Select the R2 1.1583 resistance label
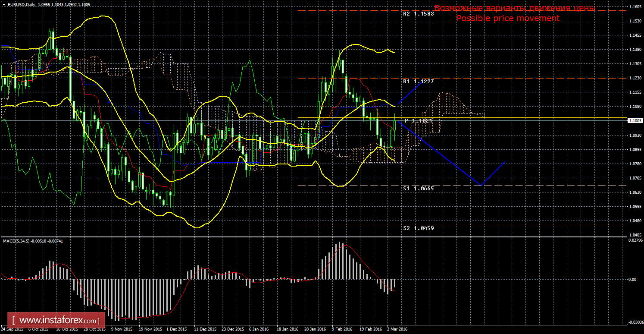Screen dimensions: 644x334 418,13
